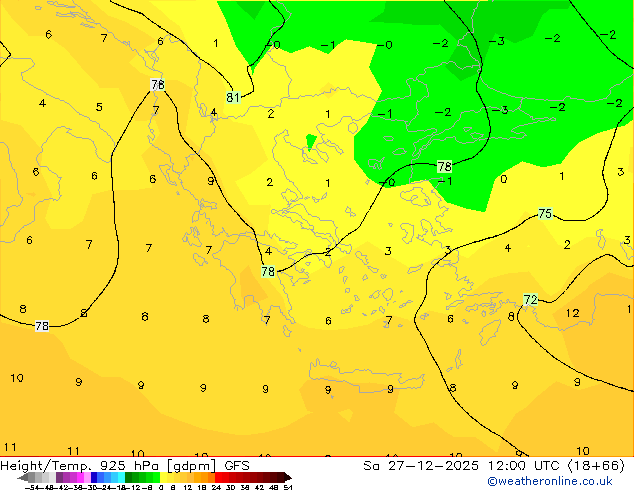The height and width of the screenshot is (490, 634).
Task: Pick the purple swatch at -42 on the legend
Action: (x=59, y=477)
